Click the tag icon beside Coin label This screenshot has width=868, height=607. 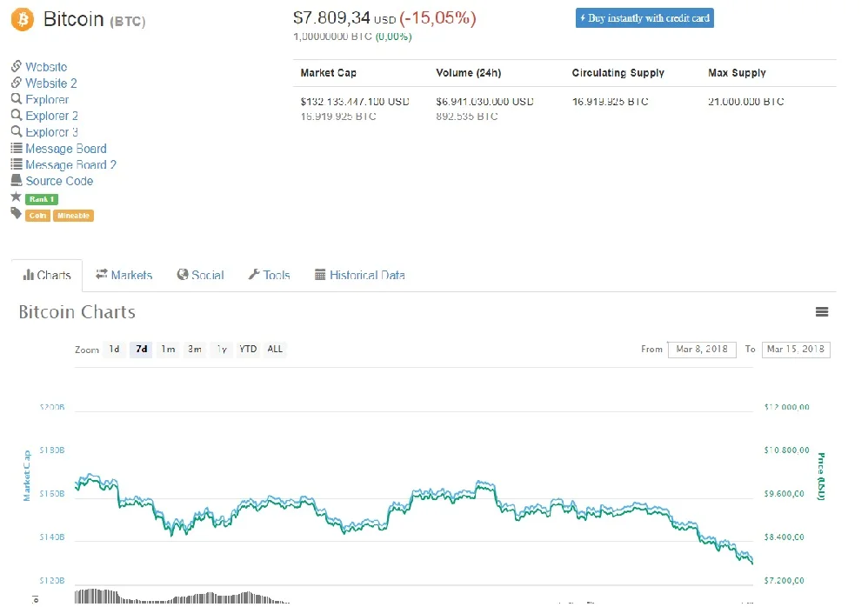(x=16, y=214)
